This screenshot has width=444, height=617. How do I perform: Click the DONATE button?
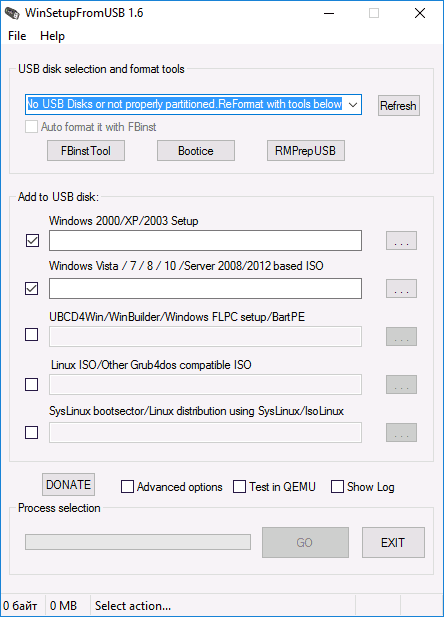click(x=68, y=484)
